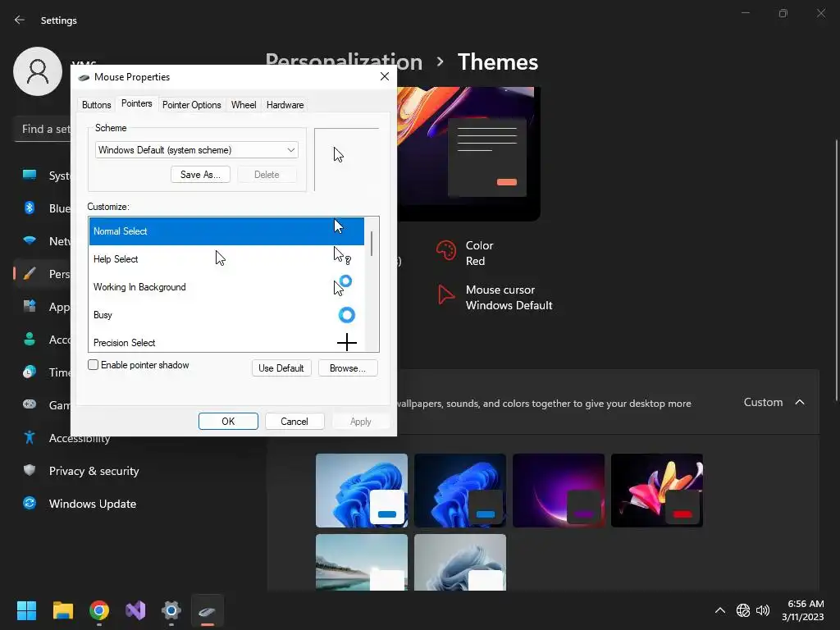Open File Explorer from taskbar
The height and width of the screenshot is (630, 840).
62,610
